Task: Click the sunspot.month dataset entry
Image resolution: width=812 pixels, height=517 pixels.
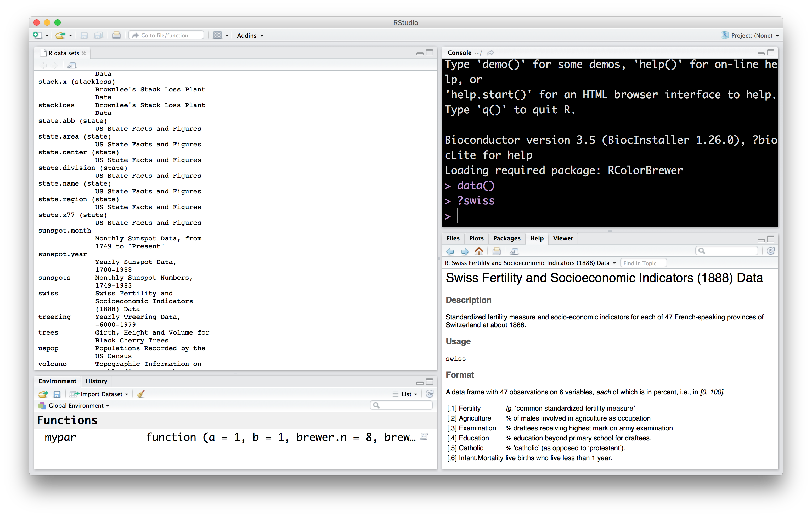Action: point(64,231)
